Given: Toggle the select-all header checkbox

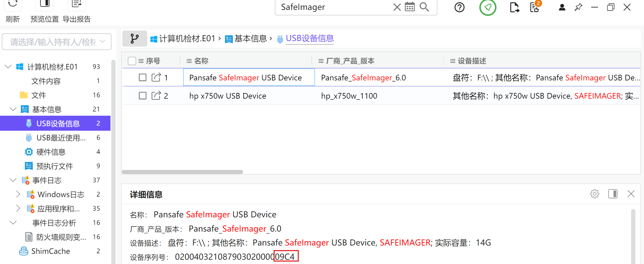Looking at the screenshot, I should click(132, 61).
